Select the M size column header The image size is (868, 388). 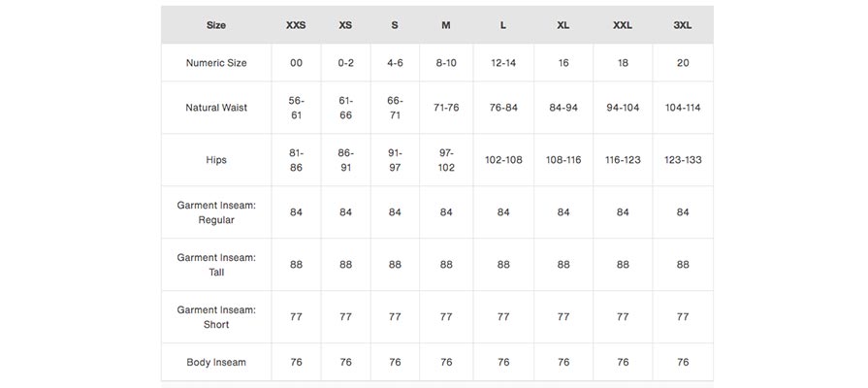(x=446, y=25)
